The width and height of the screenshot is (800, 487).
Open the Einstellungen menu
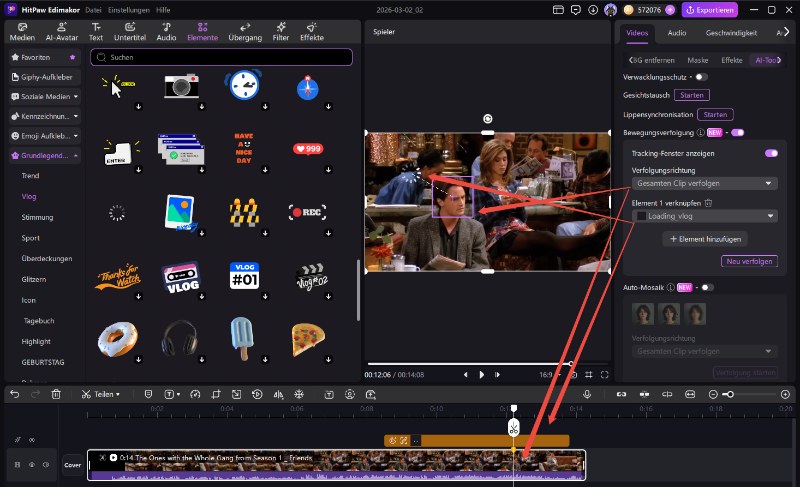(x=129, y=10)
